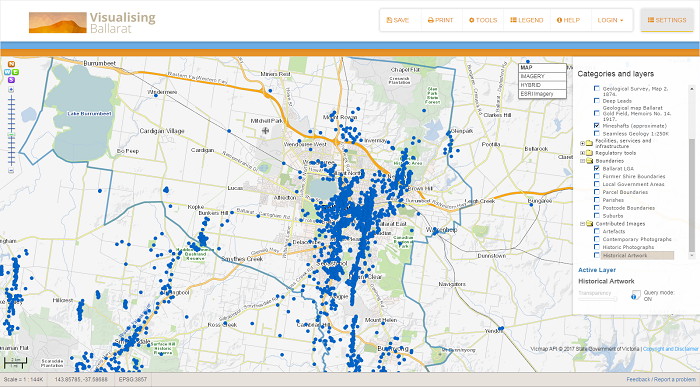Open Copyright and Disclaimer link
This screenshot has width=700, height=387.
671,349
